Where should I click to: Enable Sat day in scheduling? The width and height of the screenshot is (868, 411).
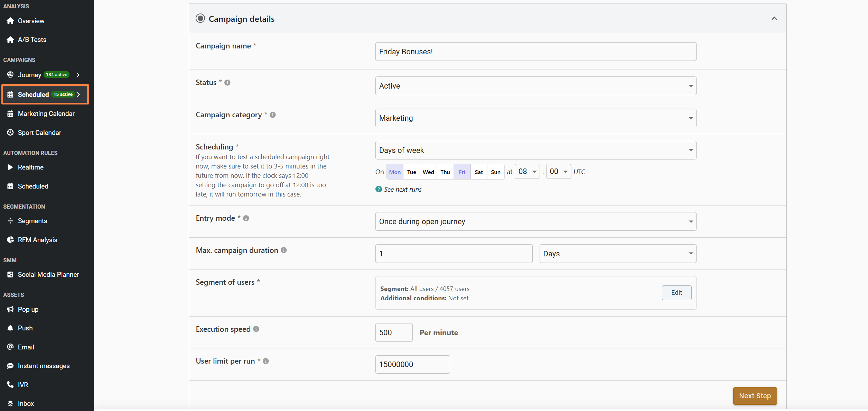click(x=479, y=172)
